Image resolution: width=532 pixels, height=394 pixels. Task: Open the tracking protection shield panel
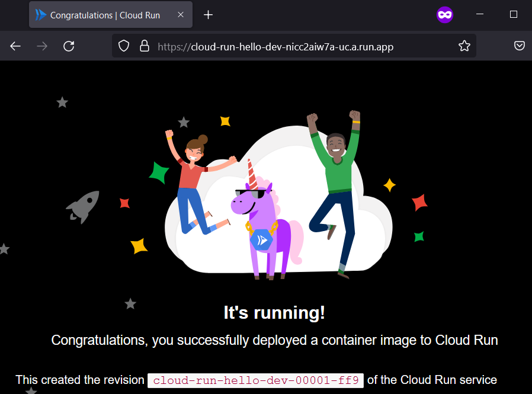click(124, 46)
